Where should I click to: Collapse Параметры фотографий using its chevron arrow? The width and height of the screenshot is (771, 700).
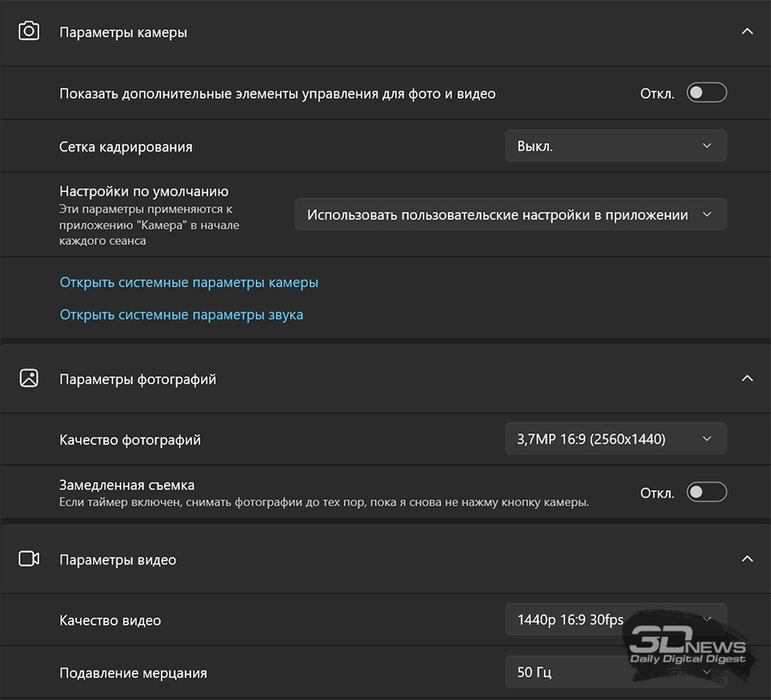point(747,379)
